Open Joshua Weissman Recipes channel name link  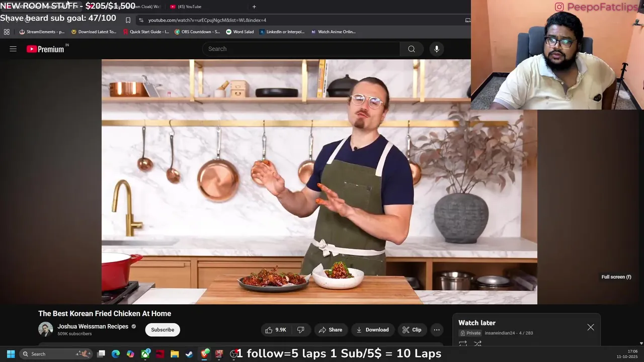(93, 326)
